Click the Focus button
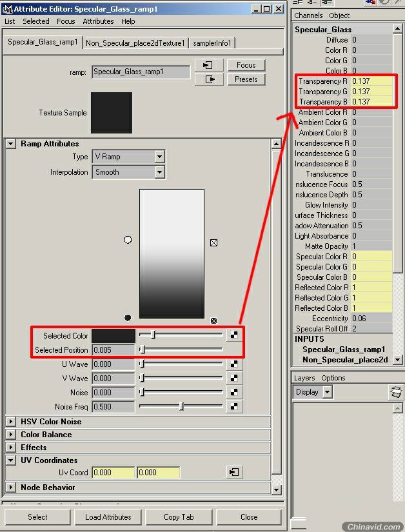Image resolution: width=405 pixels, height=532 pixels. coord(246,64)
